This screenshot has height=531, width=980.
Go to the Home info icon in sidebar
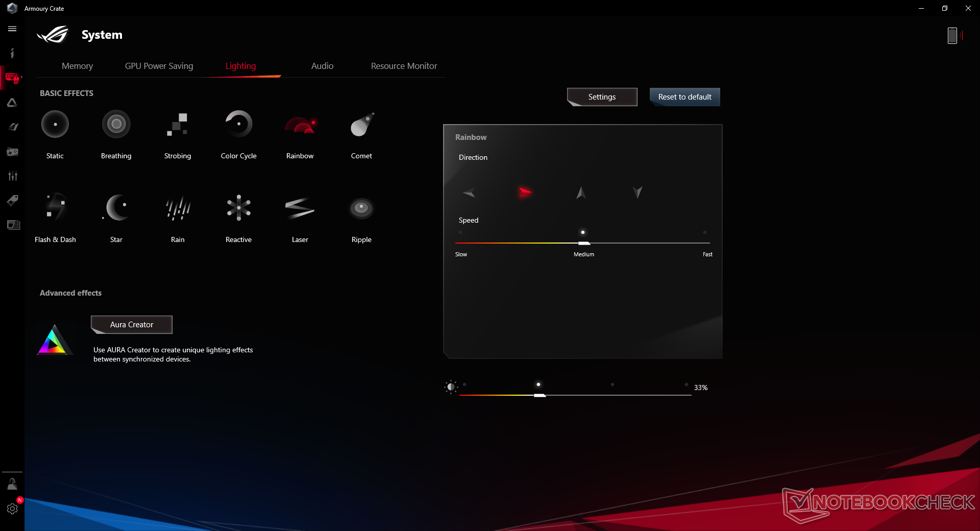coord(12,53)
